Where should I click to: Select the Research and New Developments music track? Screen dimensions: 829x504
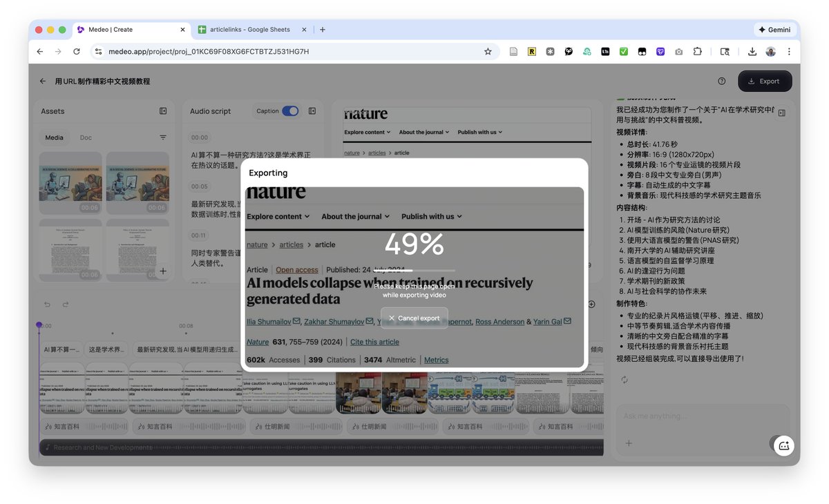point(321,447)
